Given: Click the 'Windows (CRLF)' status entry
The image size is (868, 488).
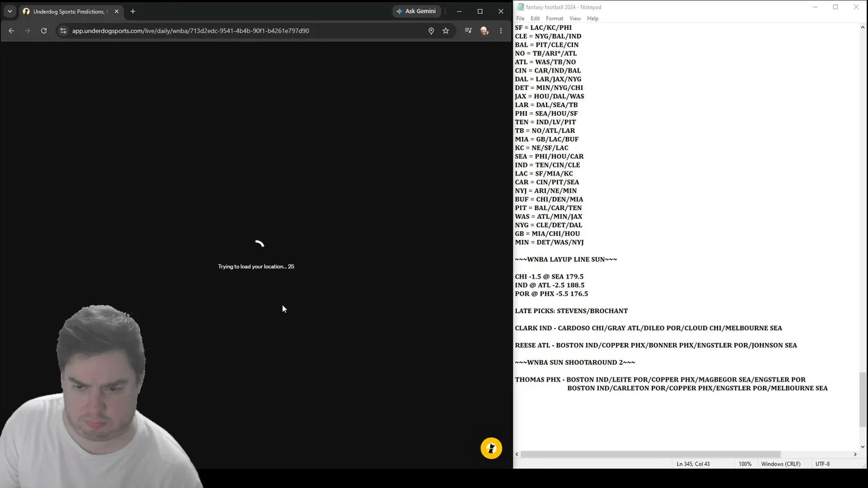Looking at the screenshot, I should coord(781,464).
